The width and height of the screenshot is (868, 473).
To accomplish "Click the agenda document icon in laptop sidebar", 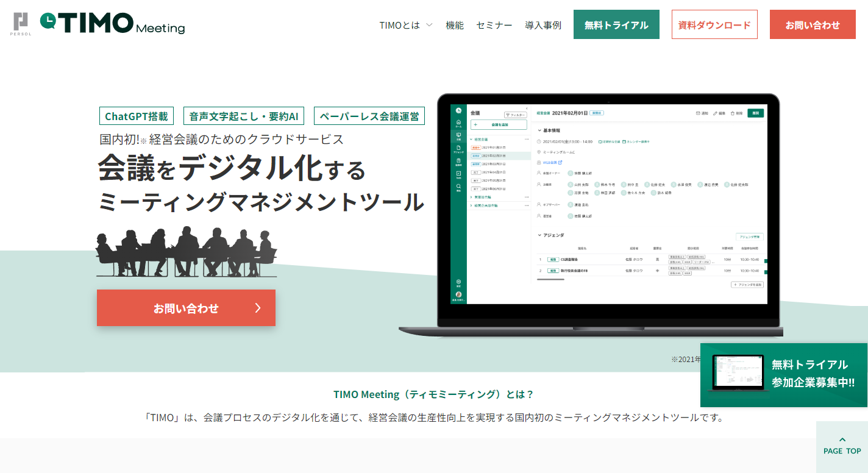I will coord(458,148).
